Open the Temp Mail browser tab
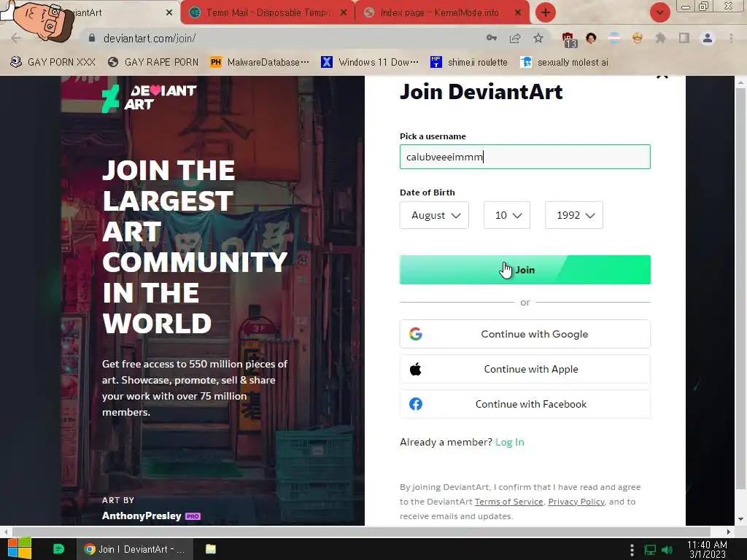This screenshot has width=747, height=560. pos(268,12)
